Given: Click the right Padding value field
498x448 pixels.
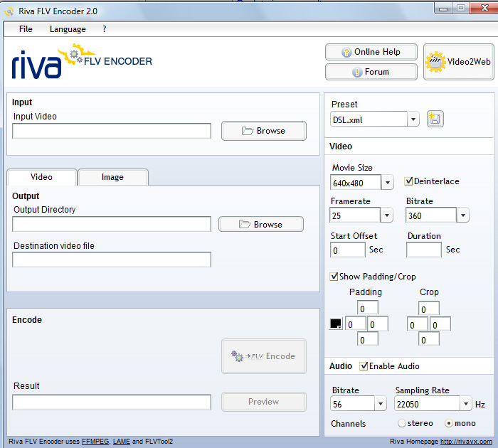Looking at the screenshot, I should (378, 324).
